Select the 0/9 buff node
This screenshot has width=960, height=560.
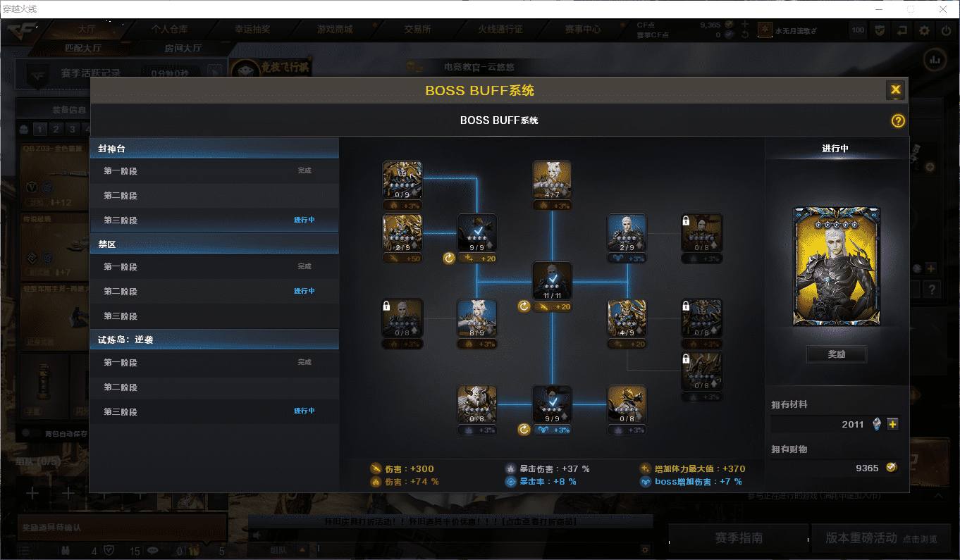tap(402, 180)
